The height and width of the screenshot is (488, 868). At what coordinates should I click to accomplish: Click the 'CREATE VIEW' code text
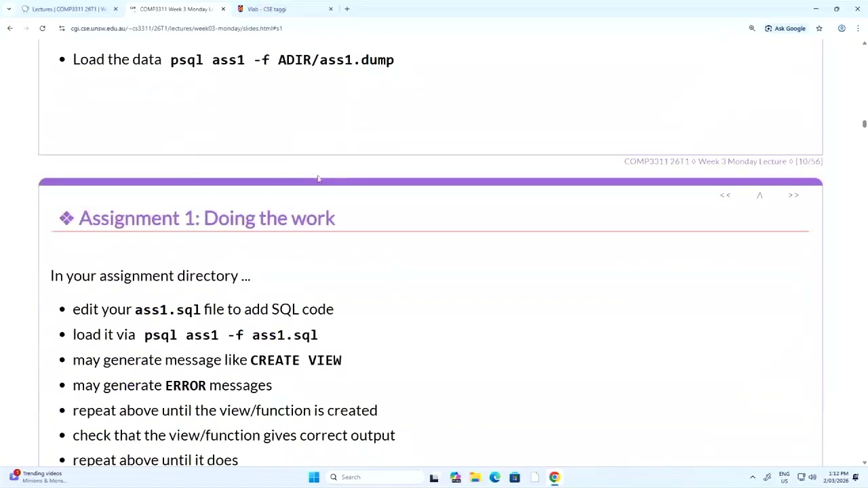[x=296, y=361]
